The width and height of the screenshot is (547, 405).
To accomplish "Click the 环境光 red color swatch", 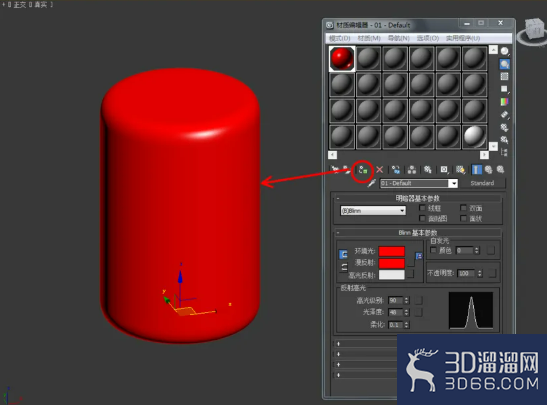I will 392,251.
